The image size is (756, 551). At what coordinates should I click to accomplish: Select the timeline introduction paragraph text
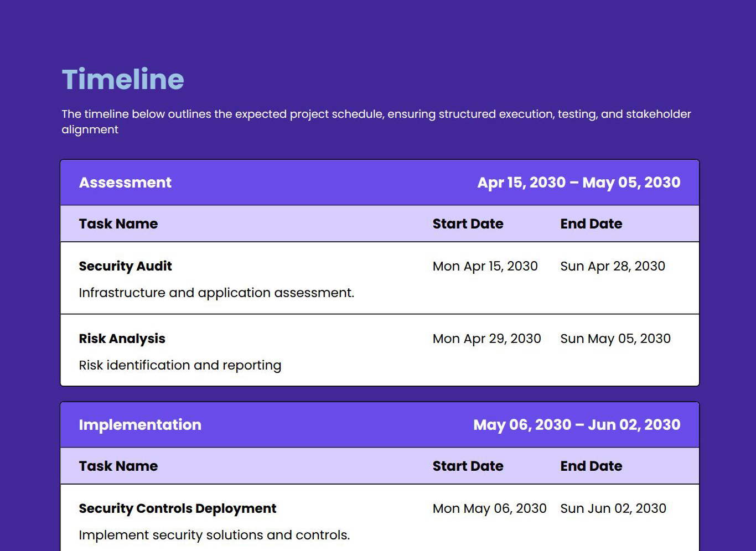[x=376, y=121]
